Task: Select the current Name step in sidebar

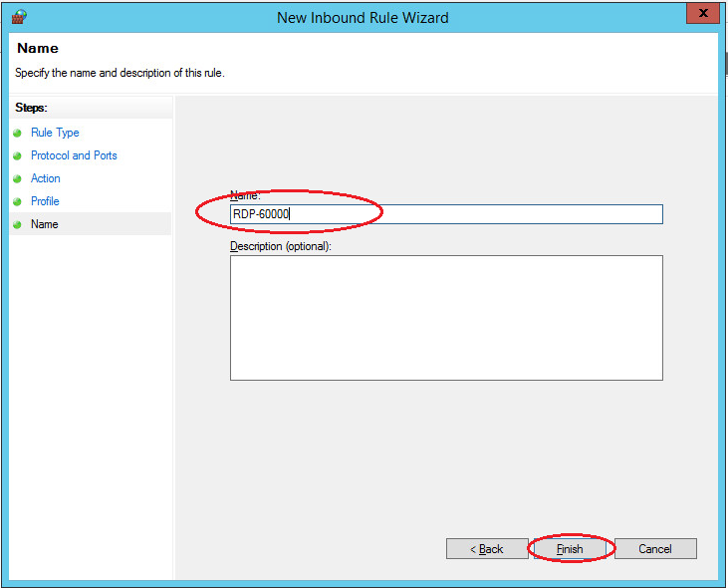Action: pos(45,224)
